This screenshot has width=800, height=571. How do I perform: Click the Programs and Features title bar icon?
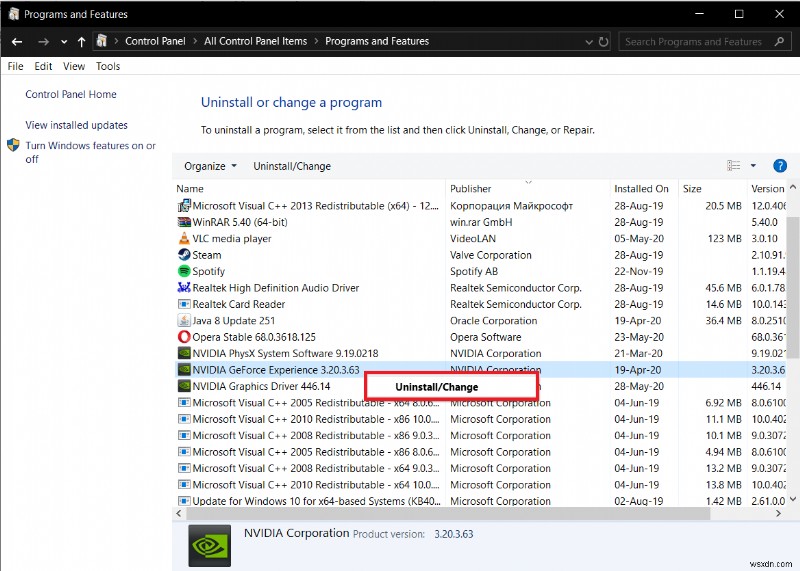click(x=14, y=14)
